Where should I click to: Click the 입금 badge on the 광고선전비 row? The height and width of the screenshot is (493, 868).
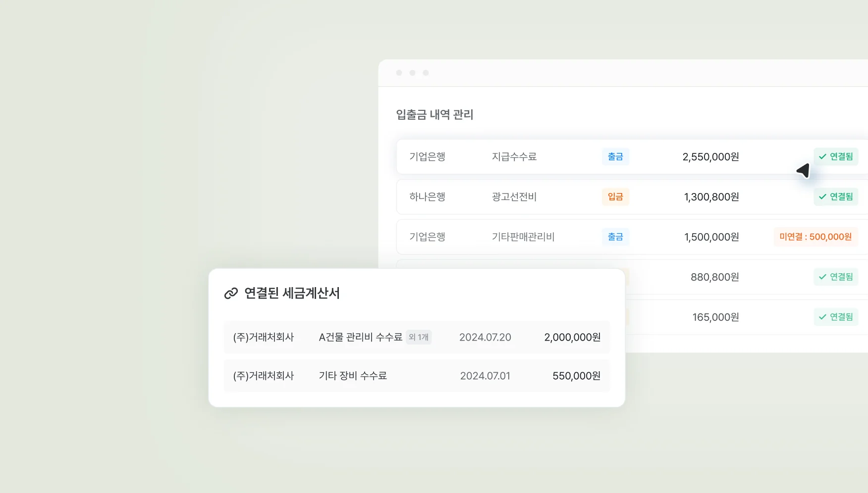click(x=615, y=197)
